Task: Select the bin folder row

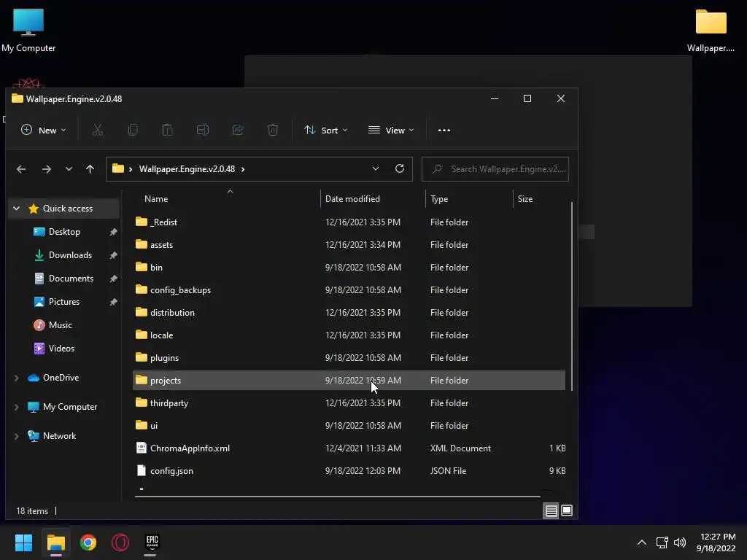Action: click(349, 267)
